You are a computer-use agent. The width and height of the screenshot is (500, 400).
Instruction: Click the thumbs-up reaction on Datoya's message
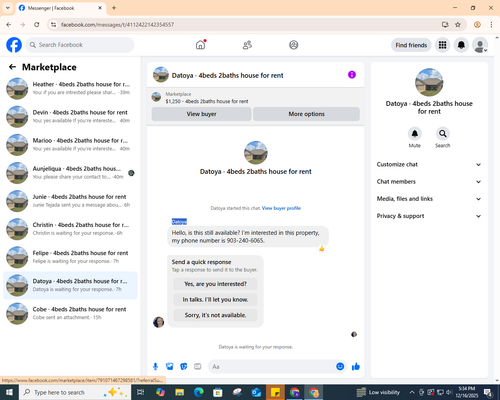point(322,248)
